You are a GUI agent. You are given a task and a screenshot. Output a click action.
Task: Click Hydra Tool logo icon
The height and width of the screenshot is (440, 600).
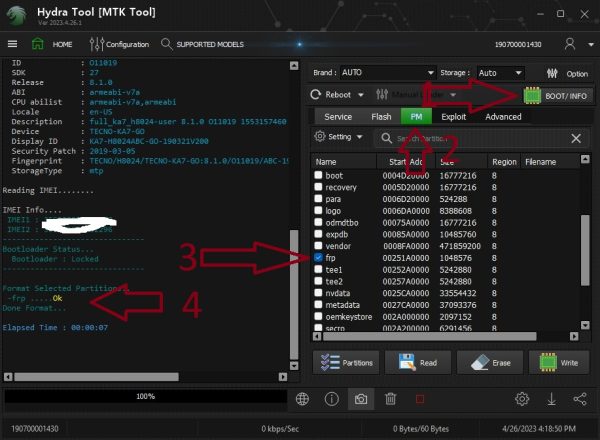pyautogui.click(x=16, y=15)
